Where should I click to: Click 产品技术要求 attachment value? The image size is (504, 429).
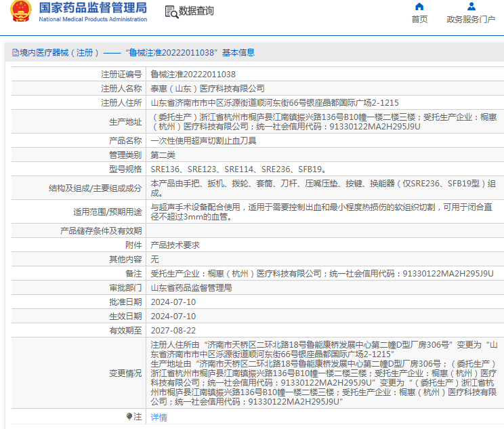click(x=175, y=245)
